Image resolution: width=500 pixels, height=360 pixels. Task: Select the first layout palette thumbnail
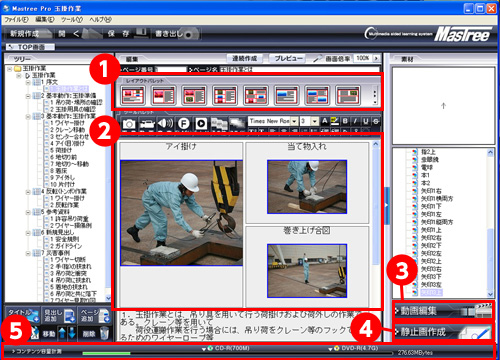[x=133, y=95]
